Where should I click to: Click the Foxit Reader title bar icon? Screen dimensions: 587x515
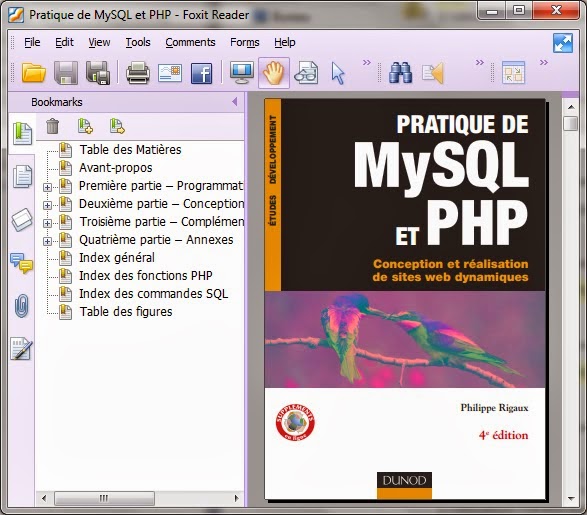coord(16,15)
